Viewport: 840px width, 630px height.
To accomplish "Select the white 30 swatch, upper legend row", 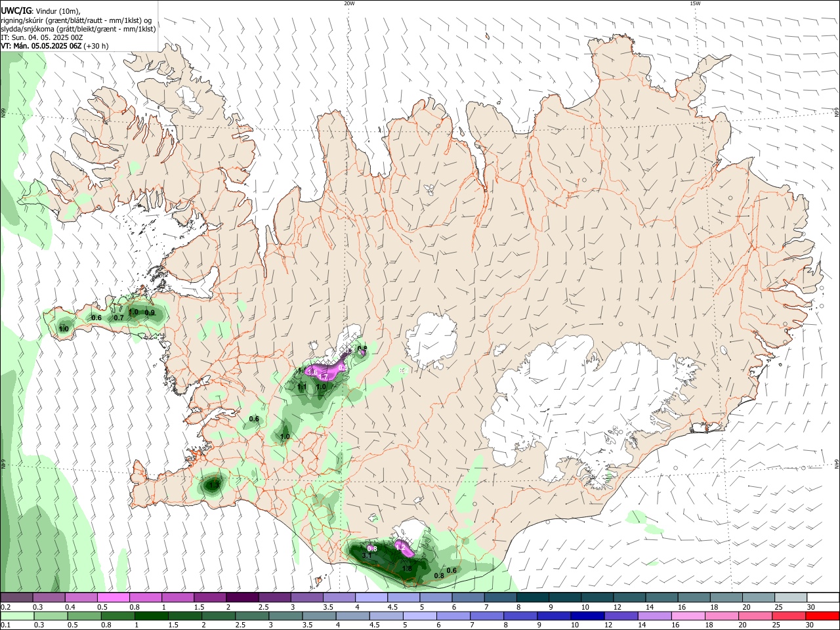I will (823, 598).
